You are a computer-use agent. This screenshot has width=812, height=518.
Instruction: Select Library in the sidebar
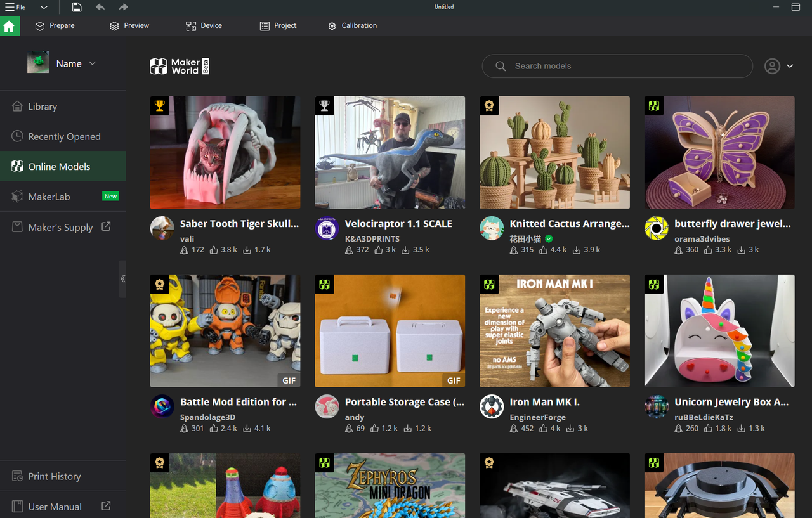coord(63,107)
